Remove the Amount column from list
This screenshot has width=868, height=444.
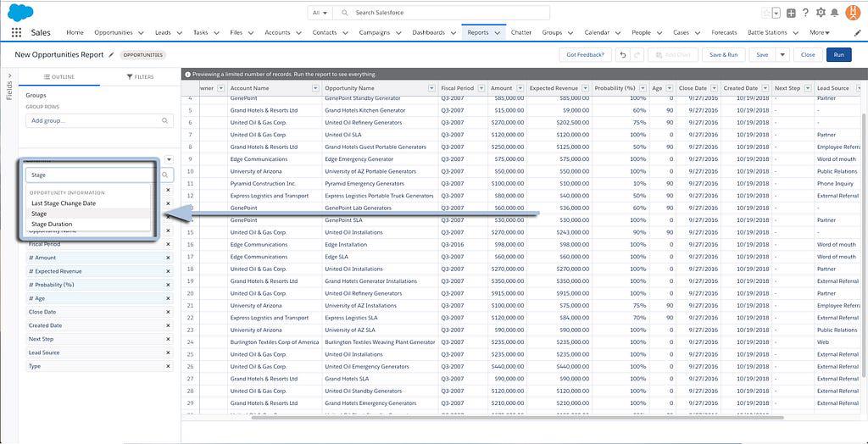pos(168,258)
